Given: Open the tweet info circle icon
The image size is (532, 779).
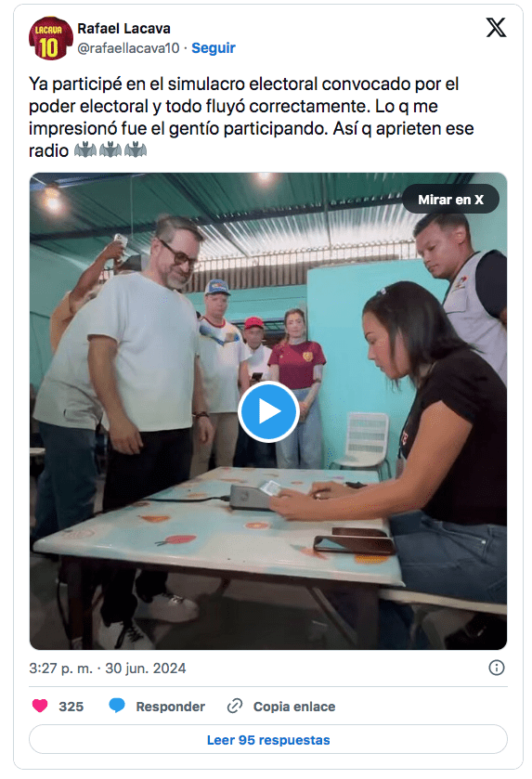Looking at the screenshot, I should point(496,668).
